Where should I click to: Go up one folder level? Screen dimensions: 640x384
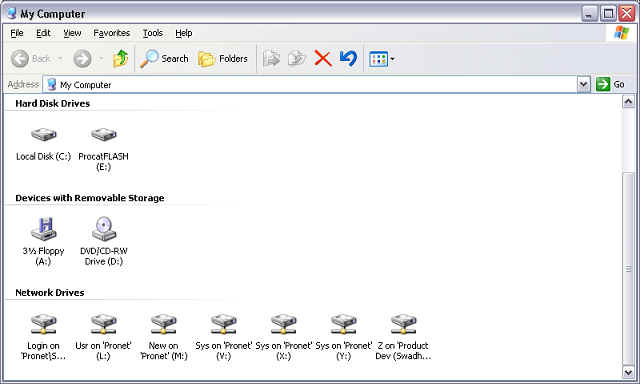pos(120,59)
